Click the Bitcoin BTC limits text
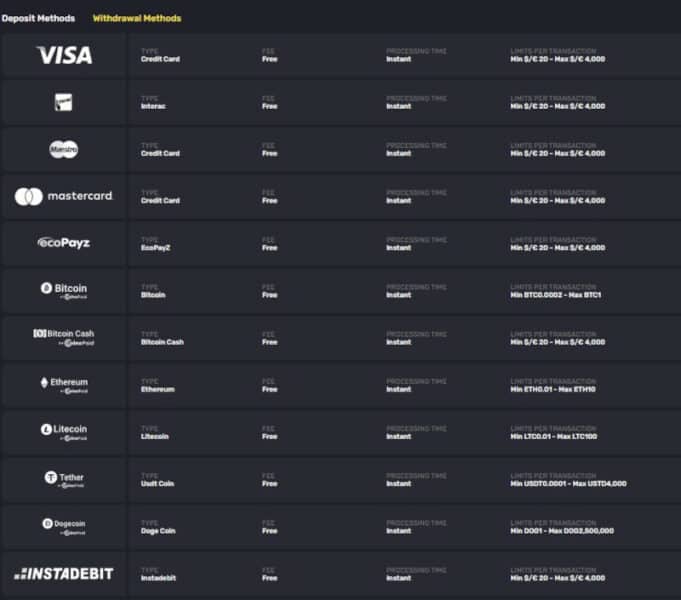The image size is (681, 600). (x=555, y=295)
